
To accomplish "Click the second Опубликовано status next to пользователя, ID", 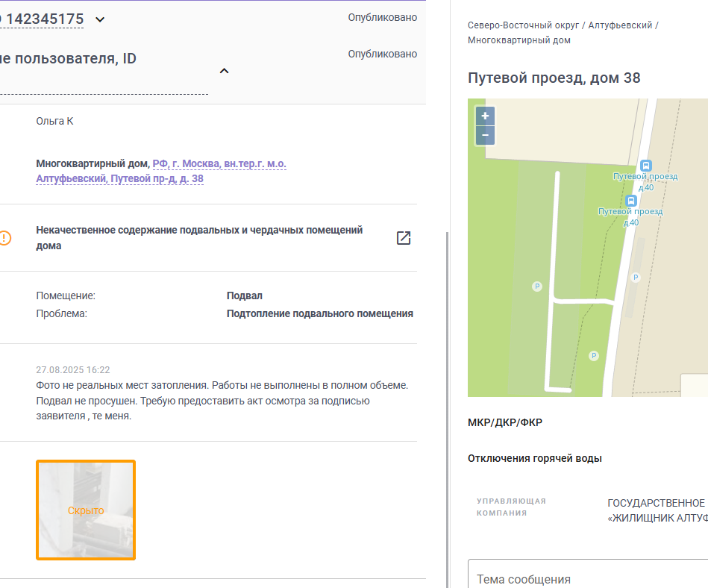I will point(383,54).
